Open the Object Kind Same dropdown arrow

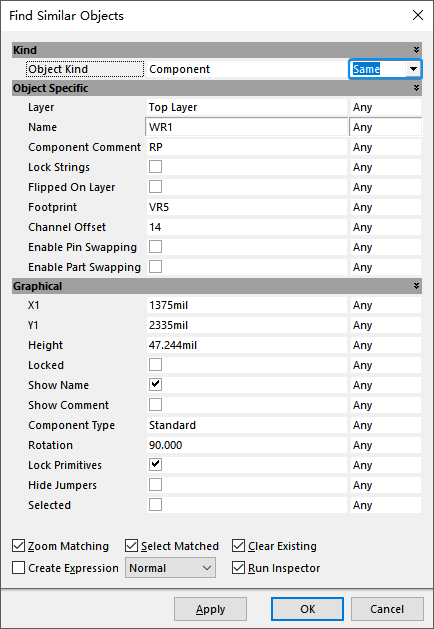point(413,69)
